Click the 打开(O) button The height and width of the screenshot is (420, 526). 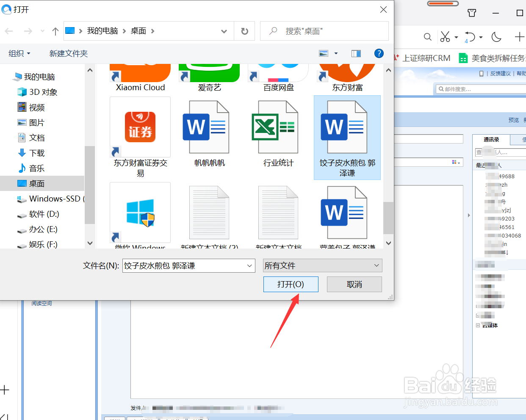tap(291, 284)
